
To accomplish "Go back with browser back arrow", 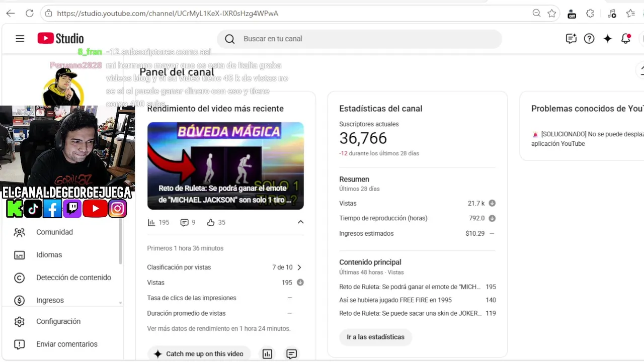I will coord(11,14).
